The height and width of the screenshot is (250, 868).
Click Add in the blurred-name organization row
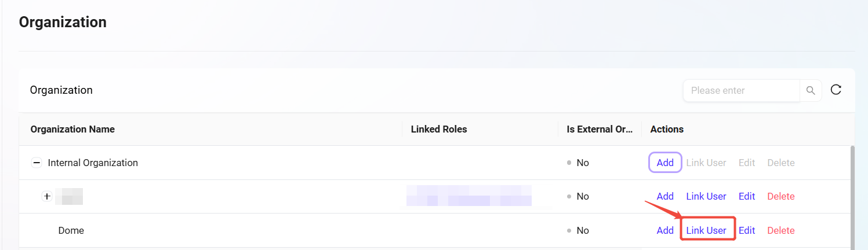(664, 197)
